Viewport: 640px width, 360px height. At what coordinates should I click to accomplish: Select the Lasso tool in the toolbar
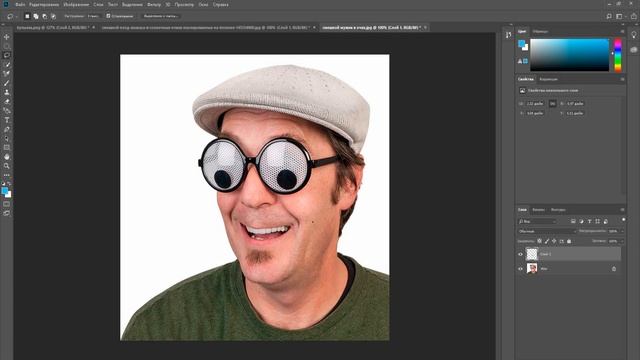click(7, 55)
